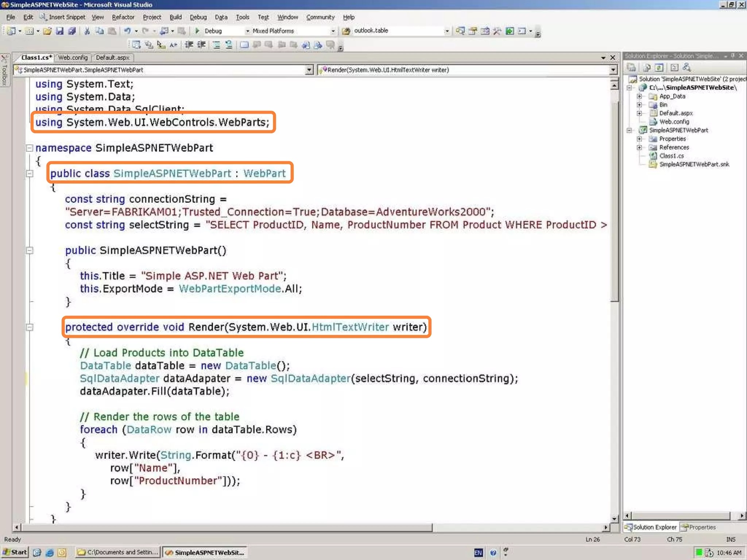Collapse the Render method outlining box
The height and width of the screenshot is (560, 747).
point(30,327)
